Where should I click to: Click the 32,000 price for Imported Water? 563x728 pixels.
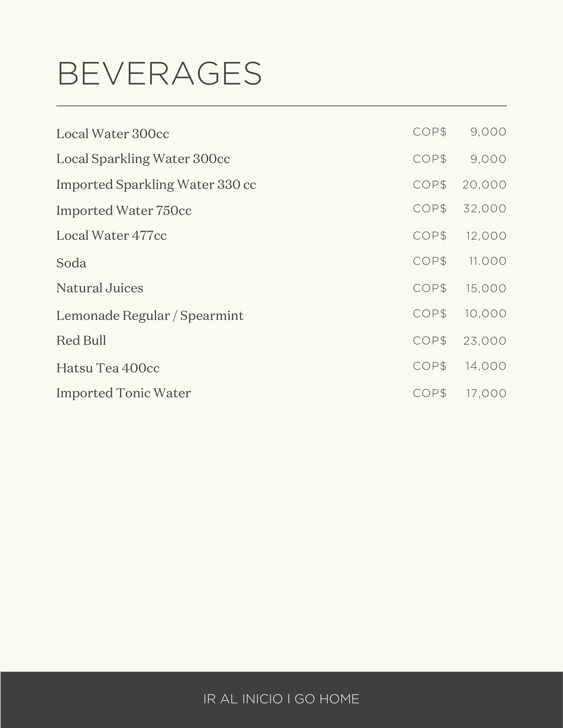[x=485, y=209]
